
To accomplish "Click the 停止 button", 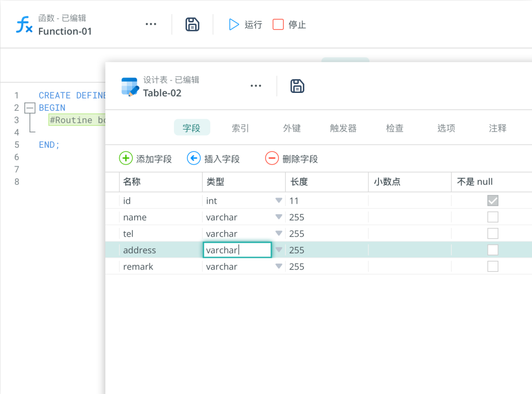I will pyautogui.click(x=289, y=24).
